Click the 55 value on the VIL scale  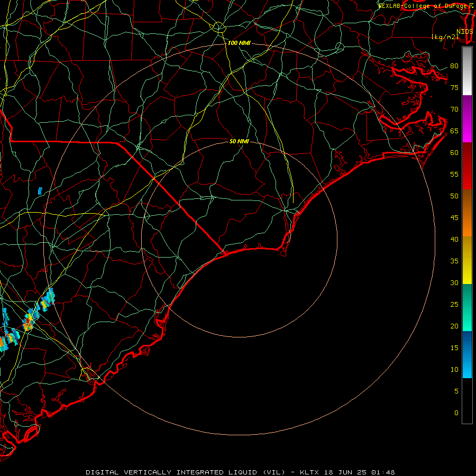[454, 174]
